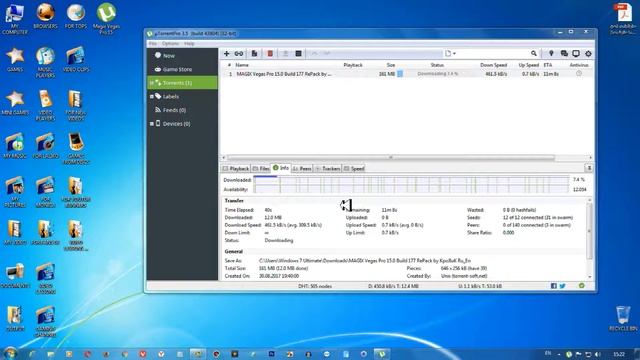Expand the Labels tree node

[151, 96]
